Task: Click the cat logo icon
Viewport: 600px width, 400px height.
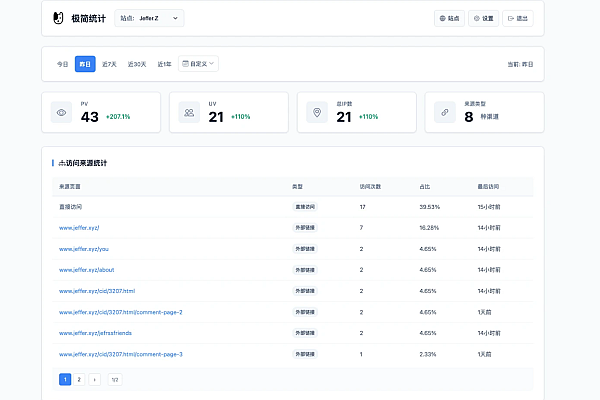Action: coord(58,18)
